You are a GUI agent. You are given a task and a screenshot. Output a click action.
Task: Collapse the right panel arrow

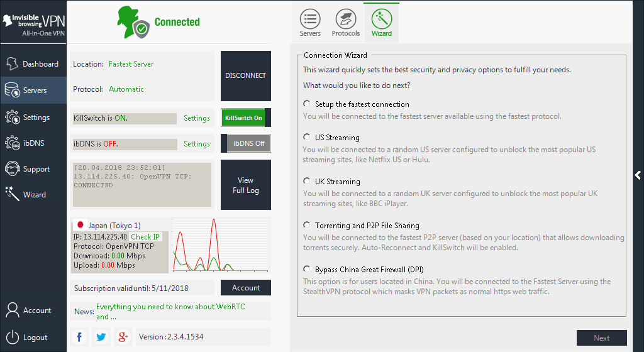[x=638, y=175]
